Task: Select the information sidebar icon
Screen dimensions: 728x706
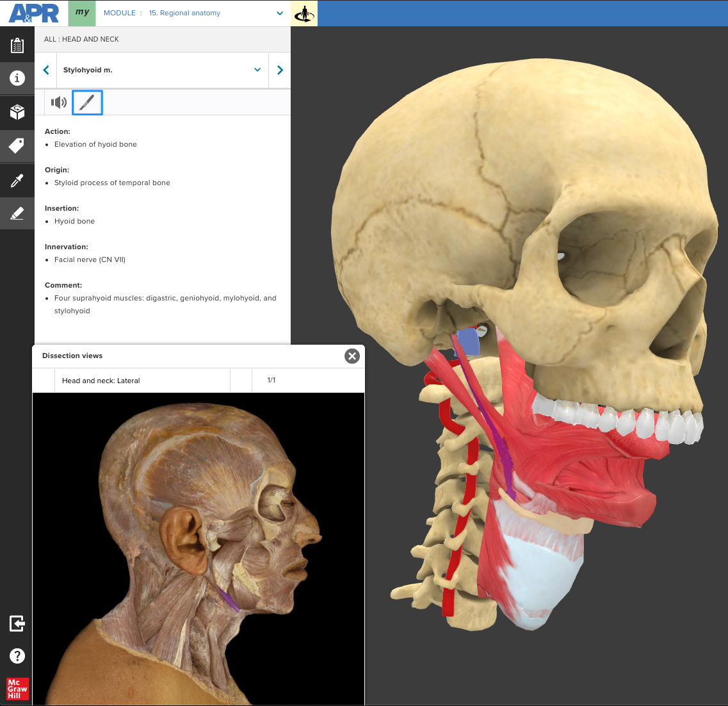Action: pyautogui.click(x=17, y=78)
